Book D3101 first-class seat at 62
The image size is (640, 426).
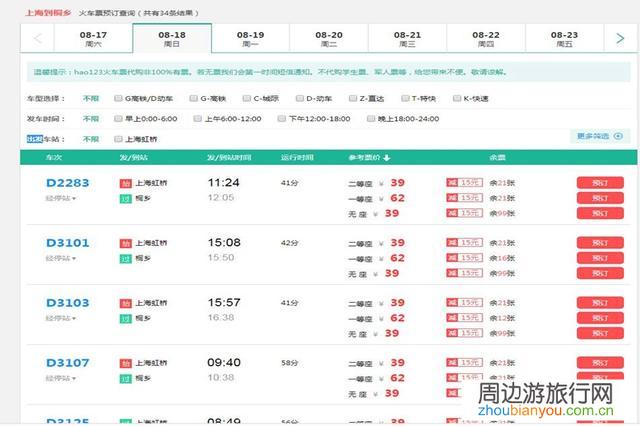[600, 258]
